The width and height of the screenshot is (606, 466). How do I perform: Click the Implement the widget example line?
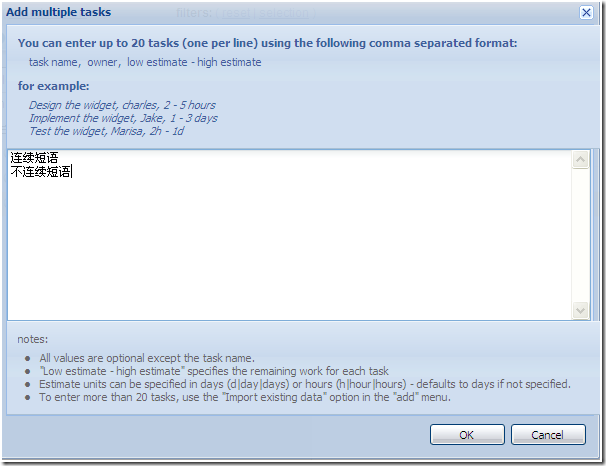tap(123, 118)
